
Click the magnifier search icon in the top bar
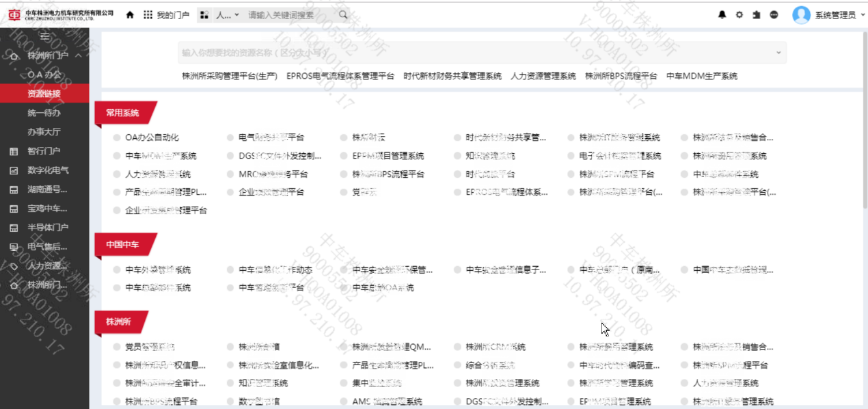point(342,14)
